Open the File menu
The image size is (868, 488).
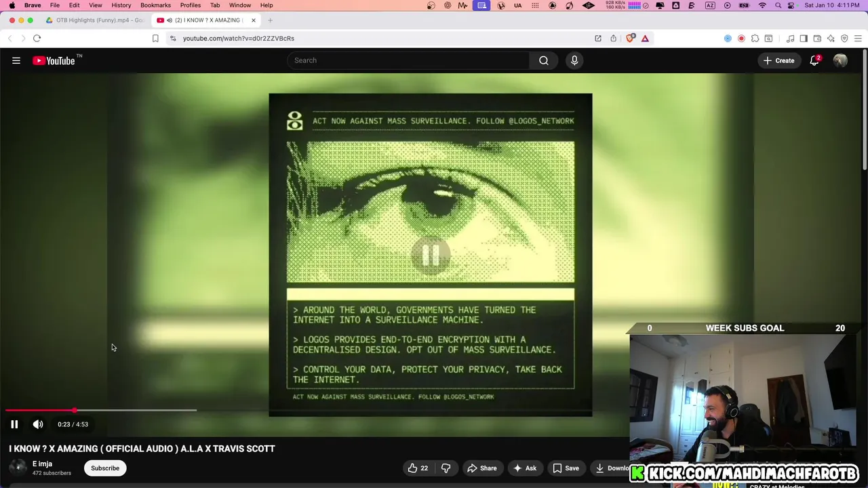[55, 5]
